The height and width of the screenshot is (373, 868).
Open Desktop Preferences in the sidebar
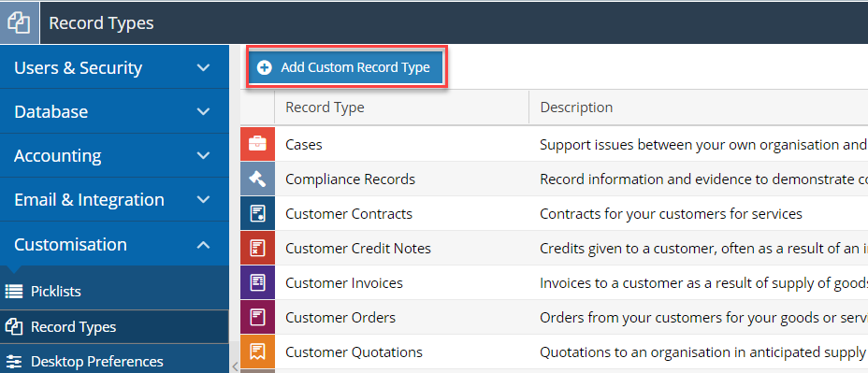114,362
